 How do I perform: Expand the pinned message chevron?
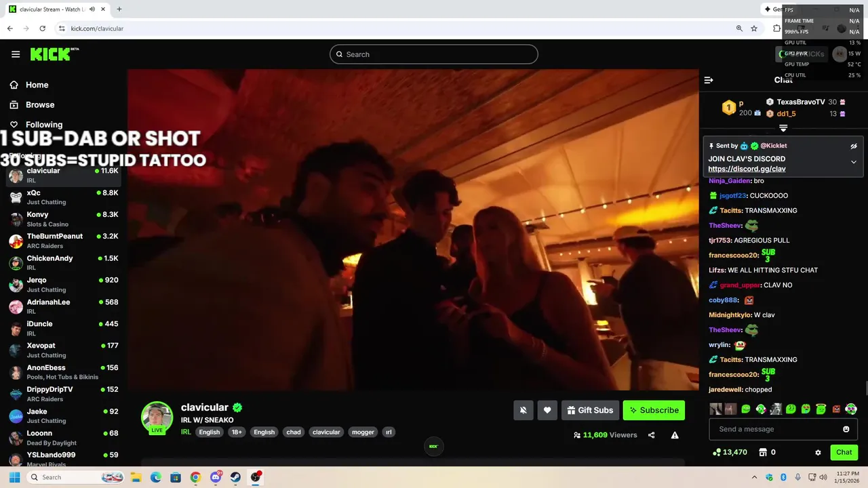click(x=854, y=162)
